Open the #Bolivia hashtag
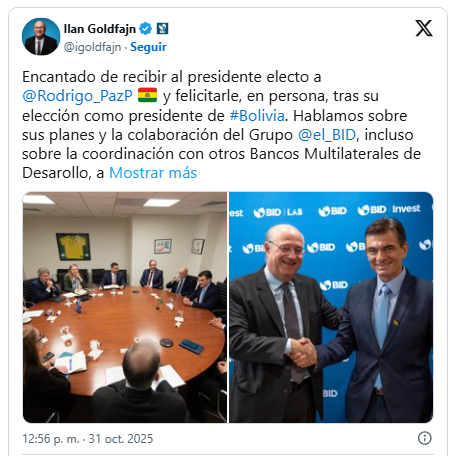456x456 pixels. (257, 116)
